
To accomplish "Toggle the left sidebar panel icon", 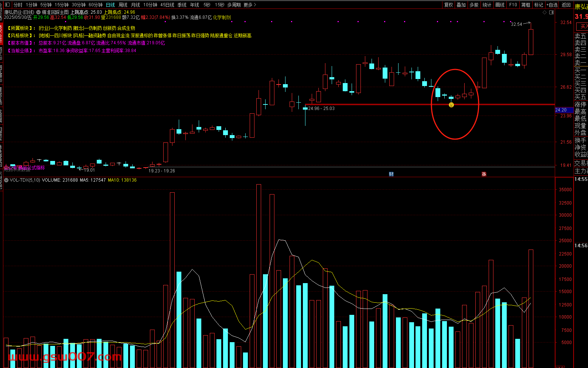I will pos(8,5).
